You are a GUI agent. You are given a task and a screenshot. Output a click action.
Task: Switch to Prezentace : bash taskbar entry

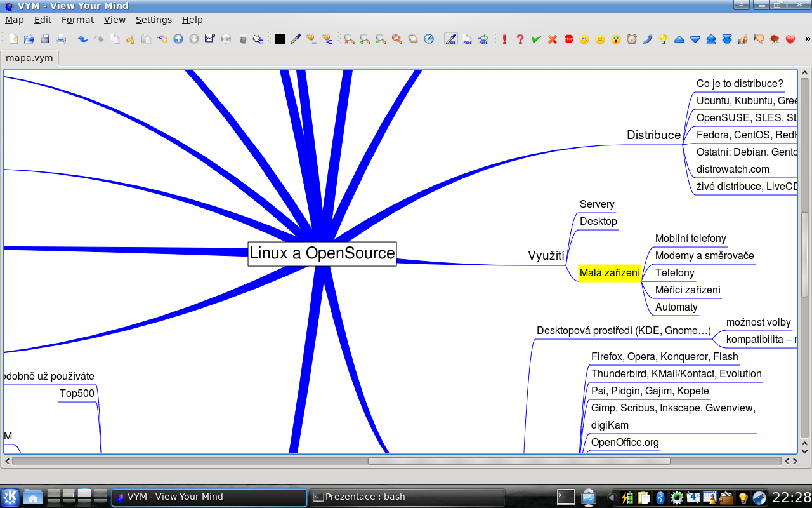[406, 497]
